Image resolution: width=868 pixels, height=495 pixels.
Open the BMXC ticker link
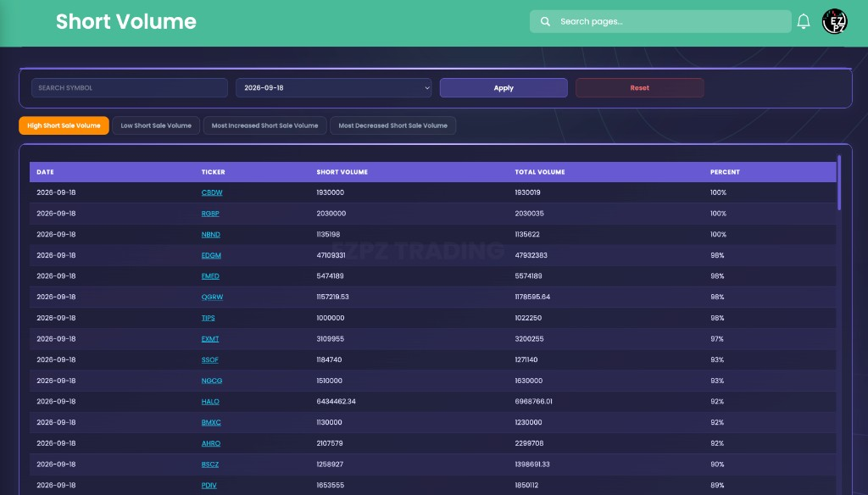[x=211, y=422]
